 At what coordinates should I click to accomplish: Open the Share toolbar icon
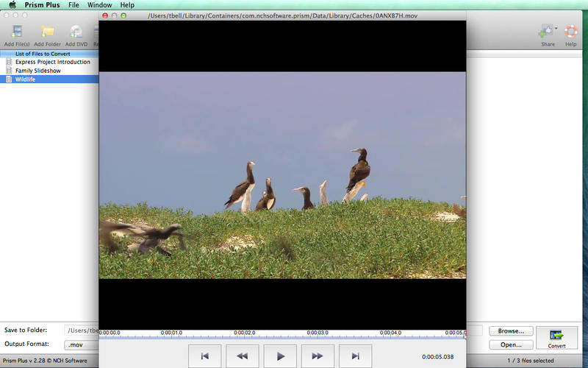pyautogui.click(x=545, y=32)
